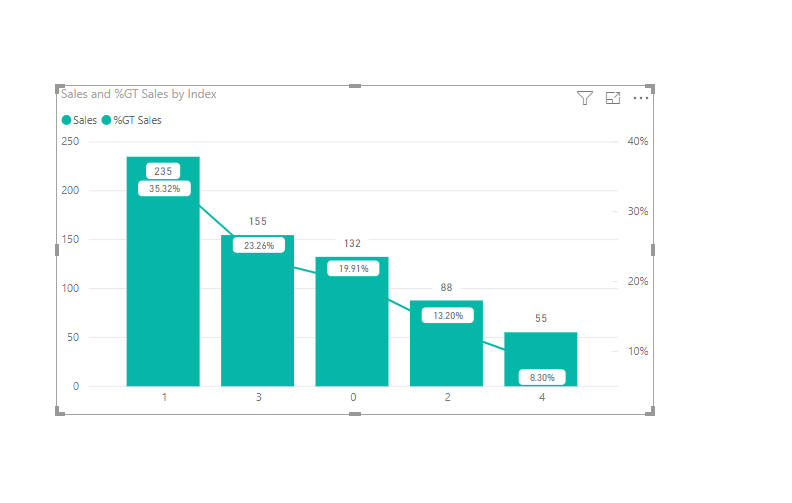Click the 10% right axis label
The height and width of the screenshot is (503, 792).
(x=638, y=351)
